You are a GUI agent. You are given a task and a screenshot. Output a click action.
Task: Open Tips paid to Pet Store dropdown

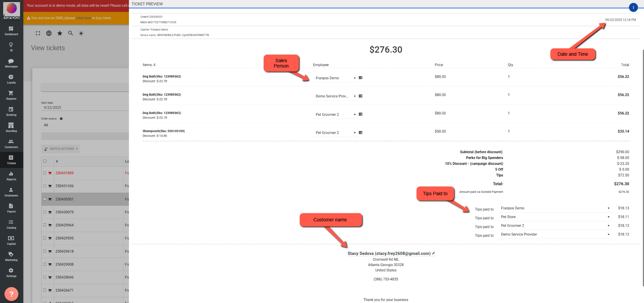point(608,217)
